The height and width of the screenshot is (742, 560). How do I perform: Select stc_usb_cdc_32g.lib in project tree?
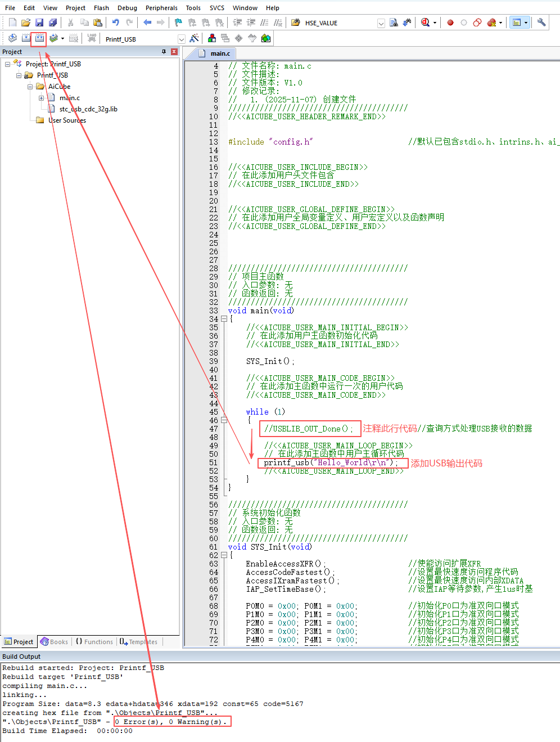[x=88, y=109]
